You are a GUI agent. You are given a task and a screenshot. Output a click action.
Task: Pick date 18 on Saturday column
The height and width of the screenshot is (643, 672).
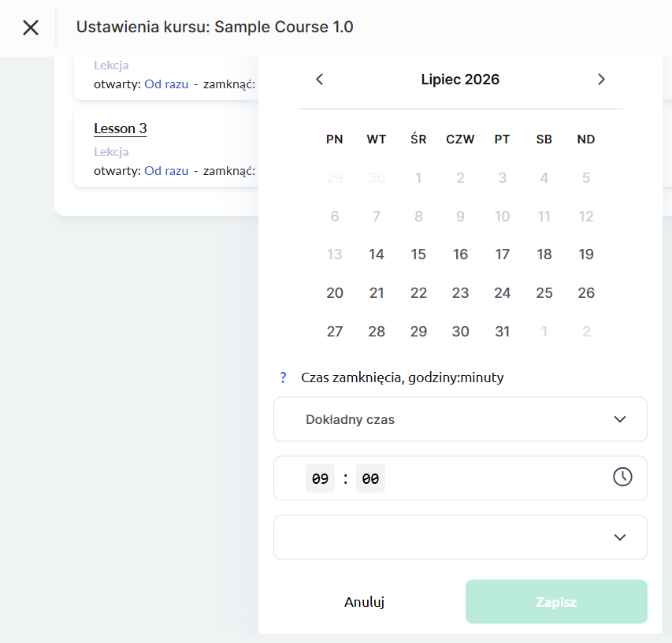544,255
